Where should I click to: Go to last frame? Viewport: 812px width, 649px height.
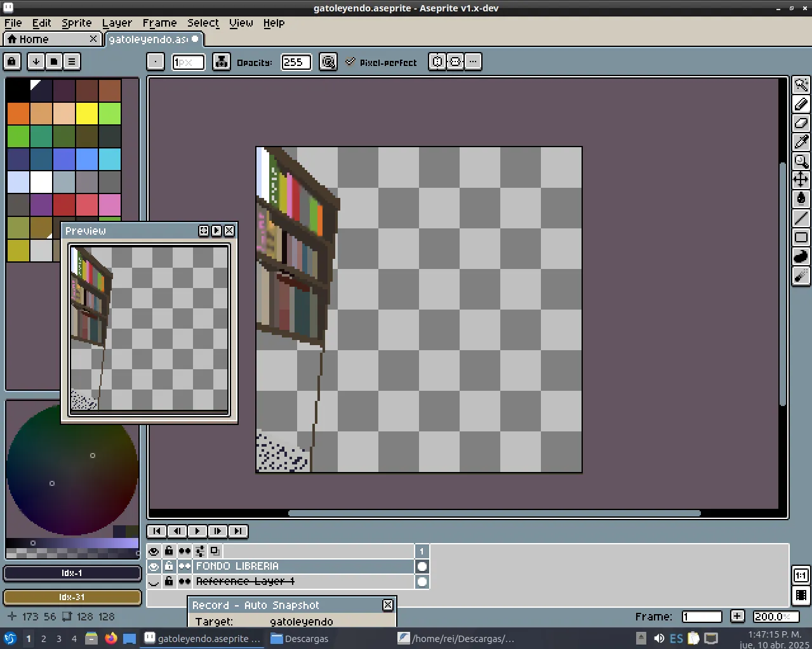tap(238, 531)
